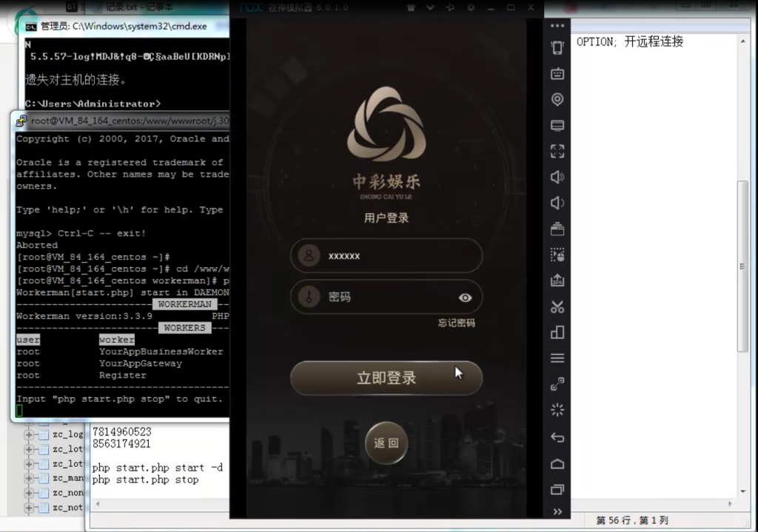
Task: Click the PuTTY icon in the terminal title bar
Action: 21,121
